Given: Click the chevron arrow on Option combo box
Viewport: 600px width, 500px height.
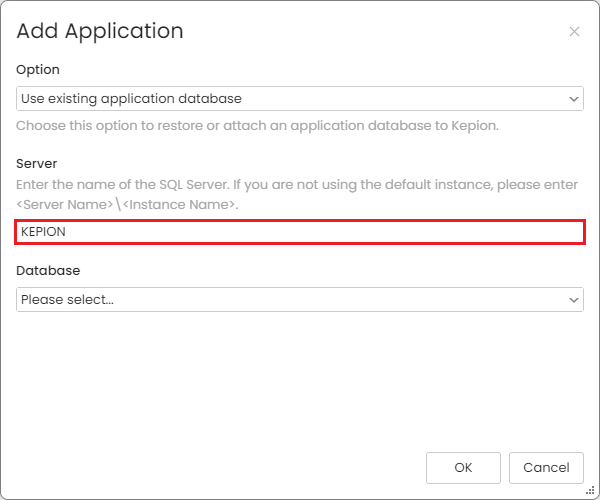Looking at the screenshot, I should [x=573, y=99].
